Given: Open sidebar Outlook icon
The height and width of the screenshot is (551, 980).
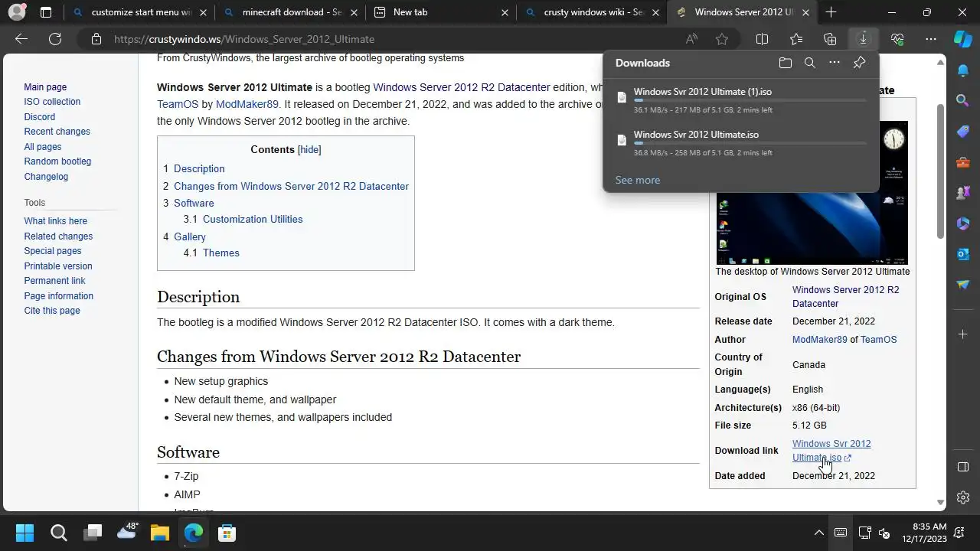Looking at the screenshot, I should [963, 254].
